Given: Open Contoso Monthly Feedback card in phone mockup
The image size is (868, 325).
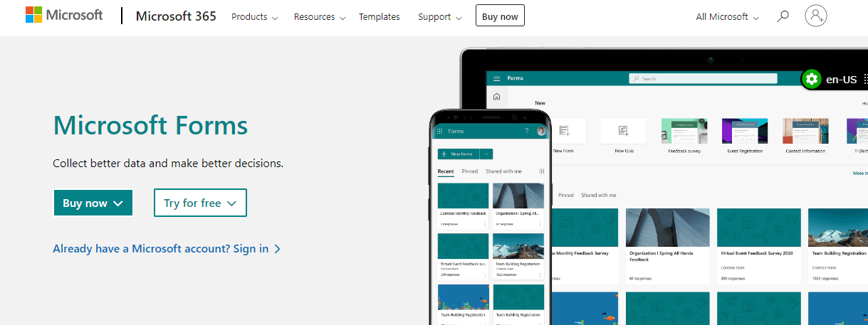Looking at the screenshot, I should pos(463,206).
